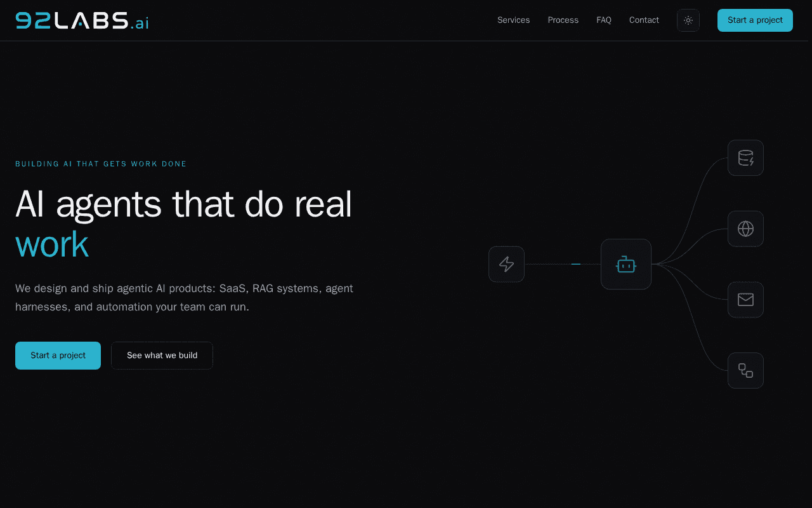
Task: Open the Services nav link
Action: (513, 20)
